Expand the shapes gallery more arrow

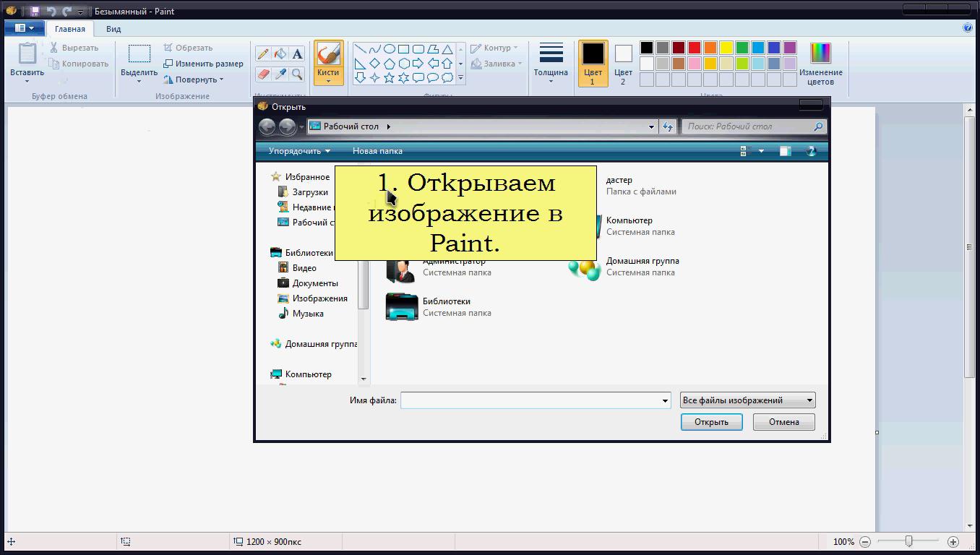[x=460, y=78]
